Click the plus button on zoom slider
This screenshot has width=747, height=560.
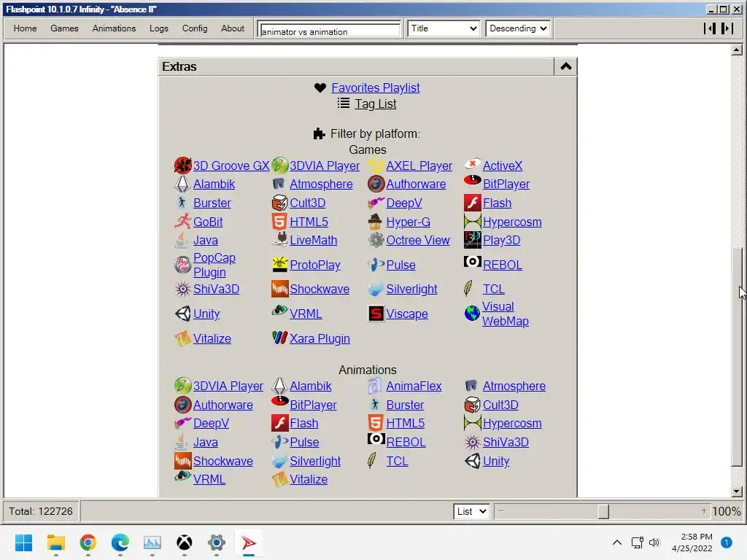(x=704, y=511)
